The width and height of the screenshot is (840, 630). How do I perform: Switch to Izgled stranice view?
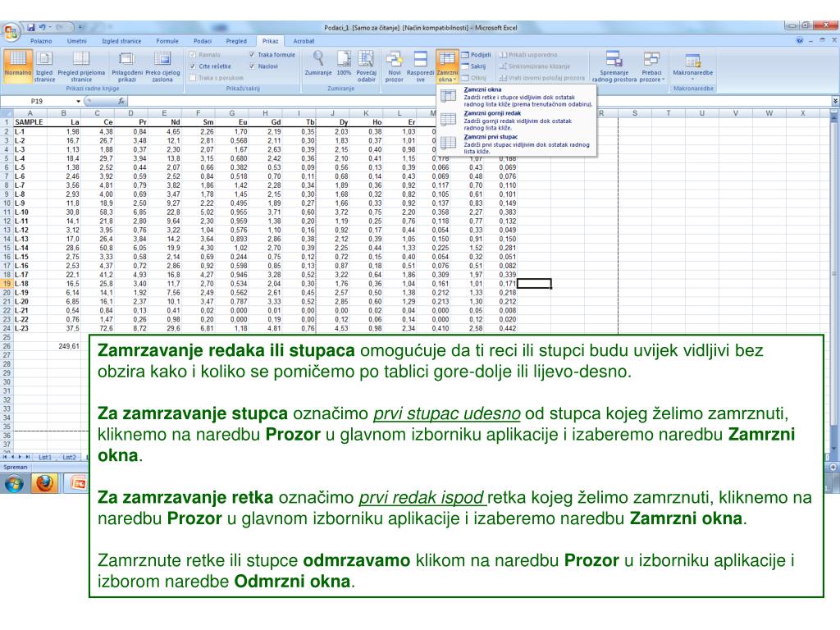point(44,66)
